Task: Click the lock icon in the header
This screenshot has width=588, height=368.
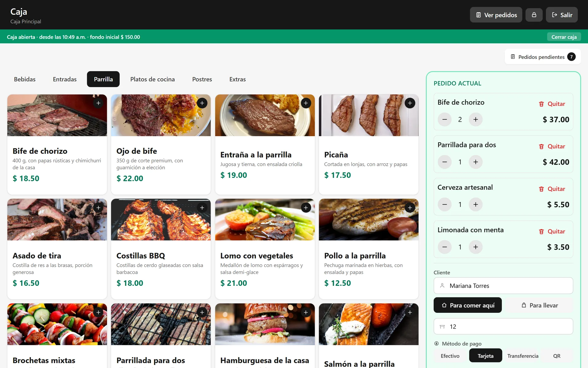Action: click(x=534, y=15)
